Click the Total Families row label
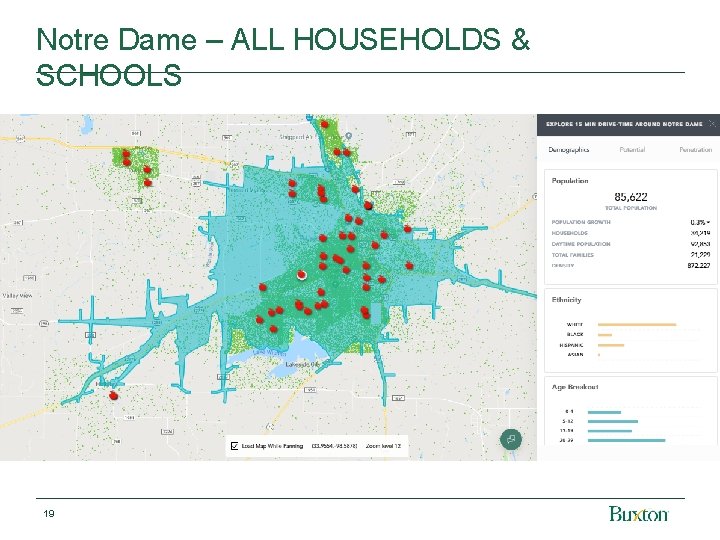Image resolution: width=720 pixels, height=540 pixels. coord(573,255)
